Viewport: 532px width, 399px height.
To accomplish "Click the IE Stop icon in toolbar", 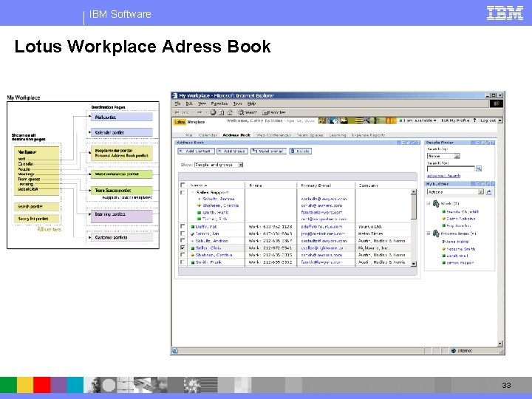I will tap(213, 112).
